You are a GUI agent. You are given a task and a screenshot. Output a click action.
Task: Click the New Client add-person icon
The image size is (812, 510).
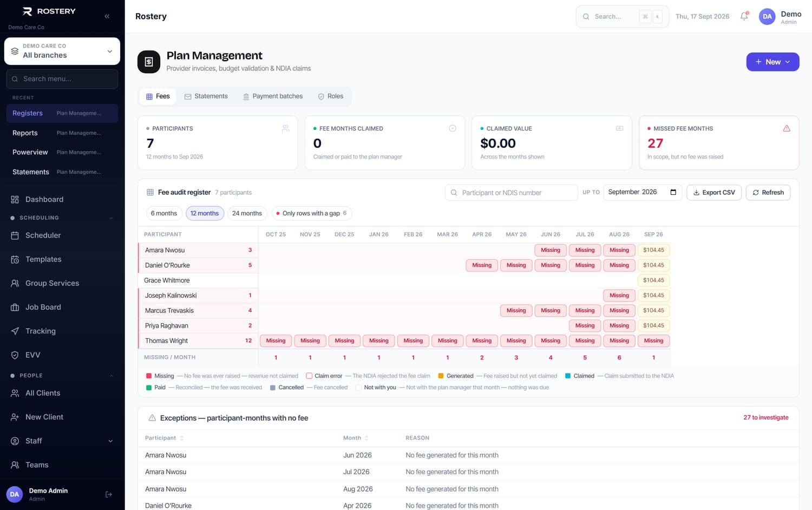coord(15,417)
